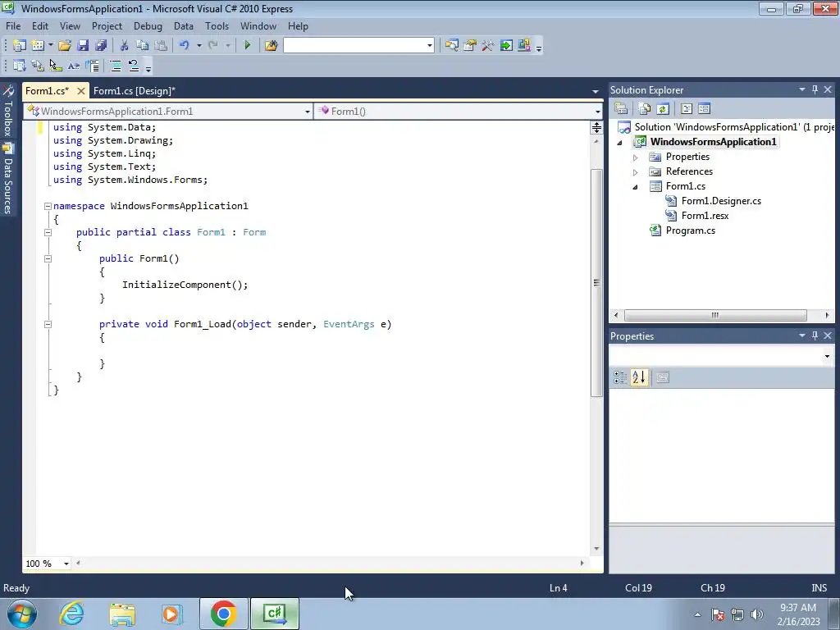
Task: Save the file with the Save icon
Action: (83, 46)
